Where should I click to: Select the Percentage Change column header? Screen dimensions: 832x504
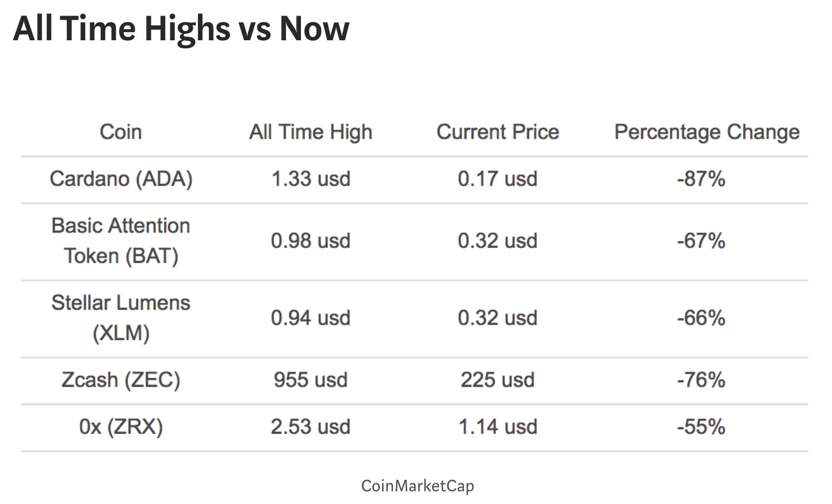coord(707,132)
